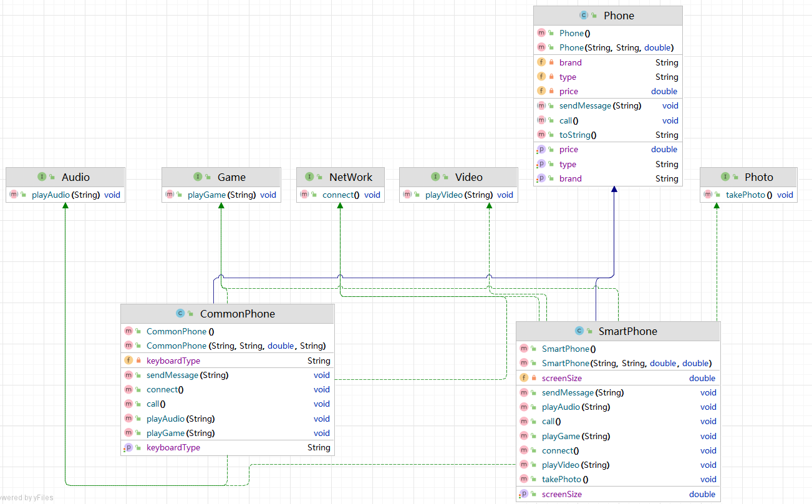
Task: Click the class icon beside CommonPhone title
Action: coord(180,314)
